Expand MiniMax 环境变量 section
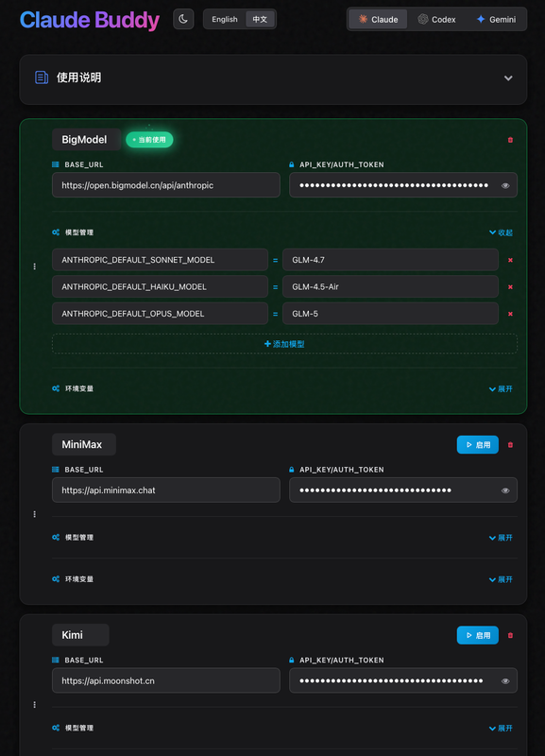The height and width of the screenshot is (756, 545). [x=501, y=579]
